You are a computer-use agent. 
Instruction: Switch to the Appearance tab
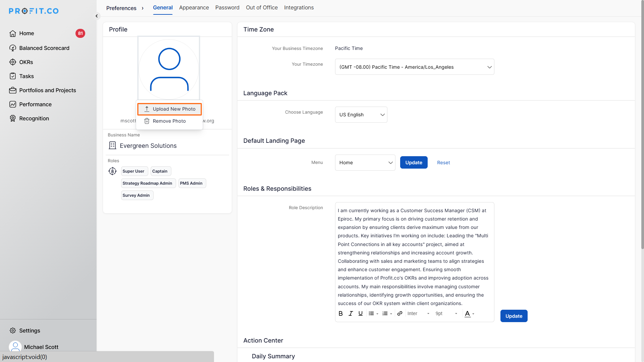194,7
